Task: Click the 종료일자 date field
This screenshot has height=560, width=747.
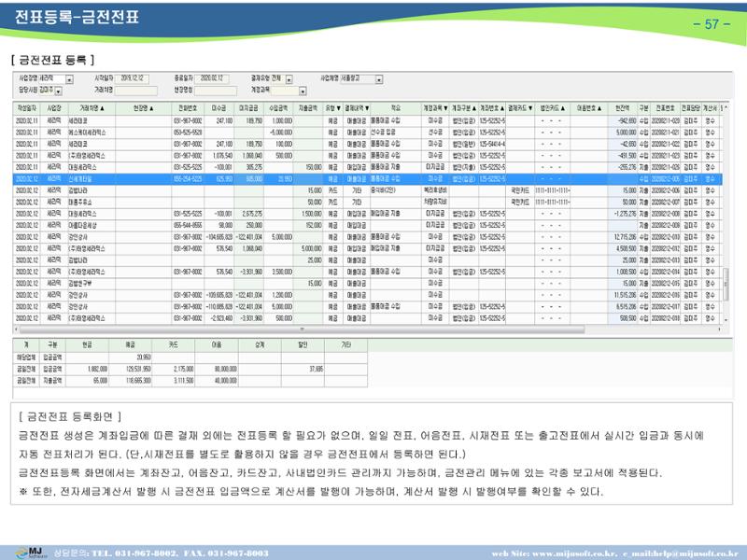Action: pyautogui.click(x=212, y=78)
